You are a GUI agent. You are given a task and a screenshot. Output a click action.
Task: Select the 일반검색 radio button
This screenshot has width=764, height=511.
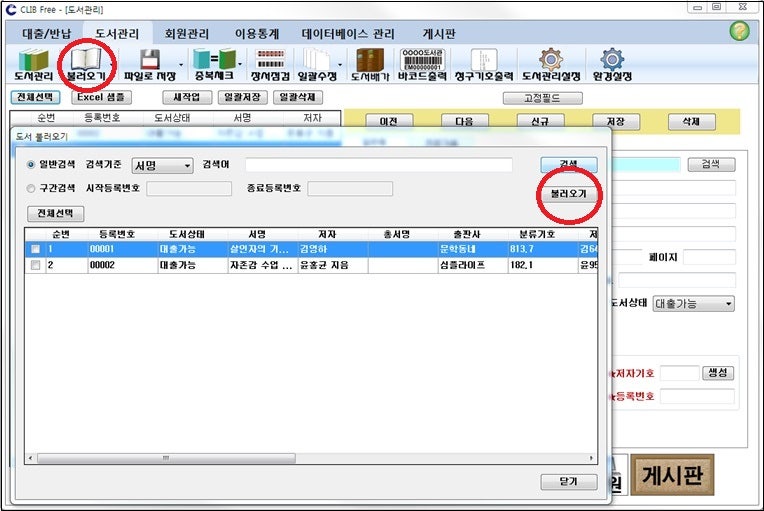(x=31, y=165)
